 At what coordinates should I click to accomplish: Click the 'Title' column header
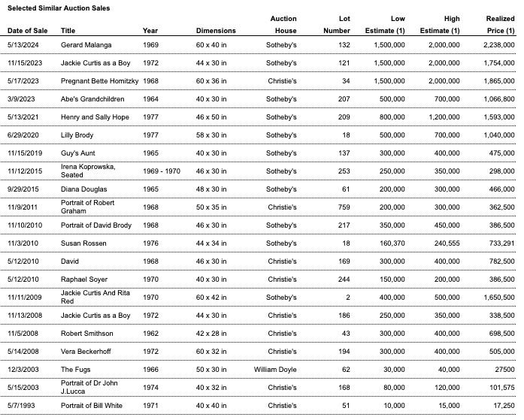tap(68, 31)
